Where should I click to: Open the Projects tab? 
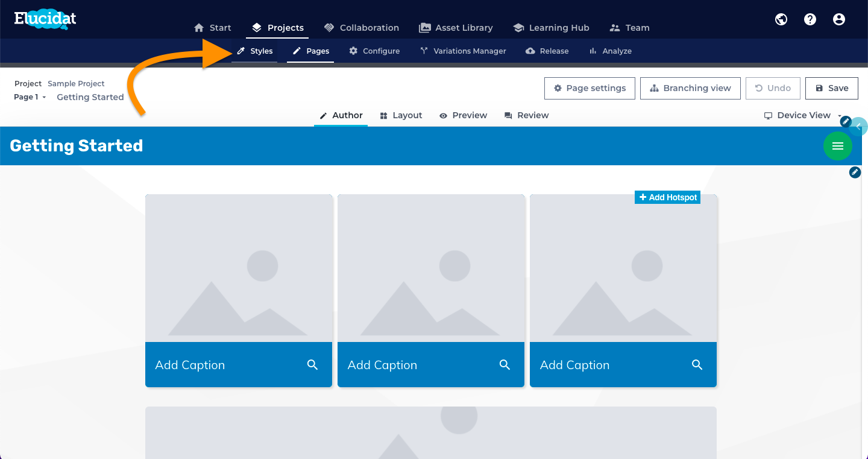coord(277,28)
